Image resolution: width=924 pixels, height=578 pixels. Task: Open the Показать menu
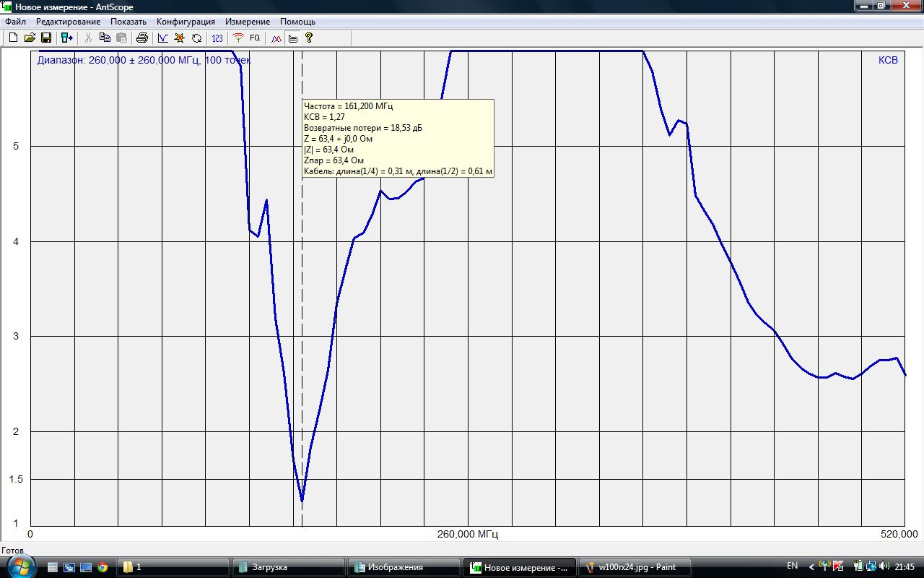[128, 22]
